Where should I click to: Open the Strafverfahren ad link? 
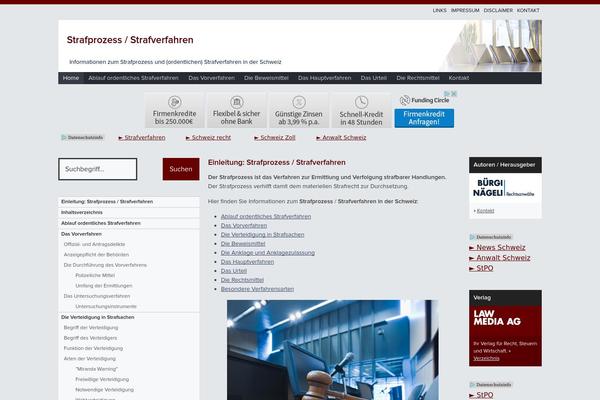(142, 137)
